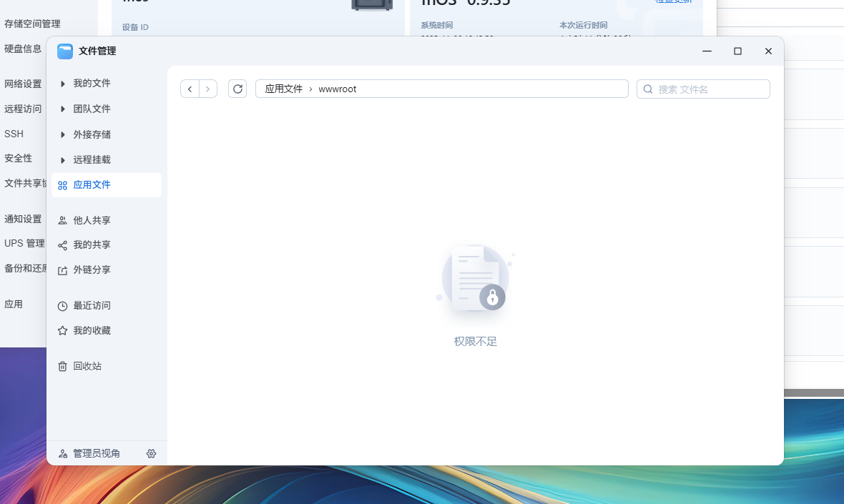Go back with the left arrow button
The image size is (844, 504).
point(190,89)
